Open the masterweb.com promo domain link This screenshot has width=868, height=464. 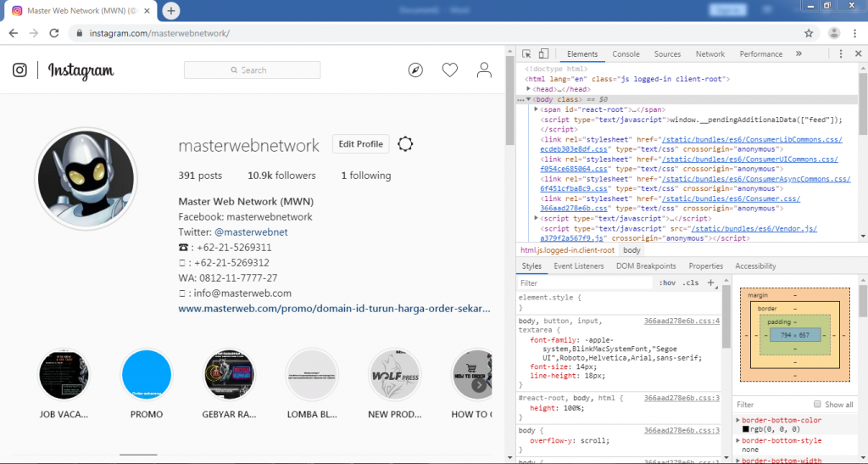[x=334, y=309]
